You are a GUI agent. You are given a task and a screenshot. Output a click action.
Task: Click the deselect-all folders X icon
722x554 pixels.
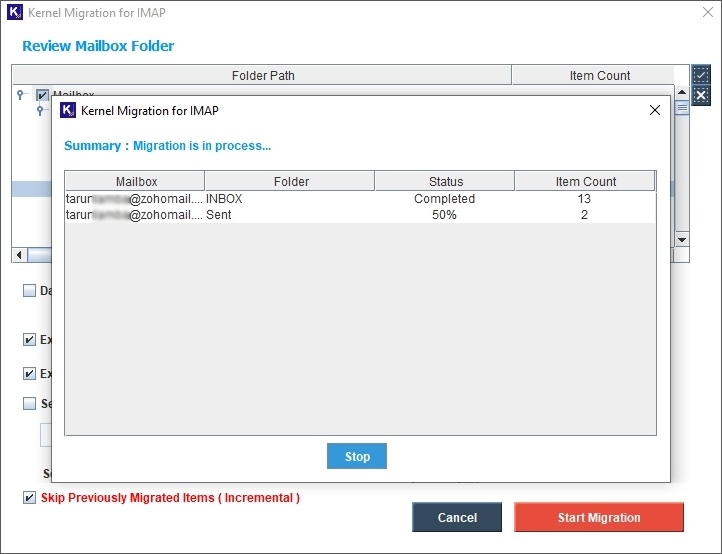tap(701, 95)
